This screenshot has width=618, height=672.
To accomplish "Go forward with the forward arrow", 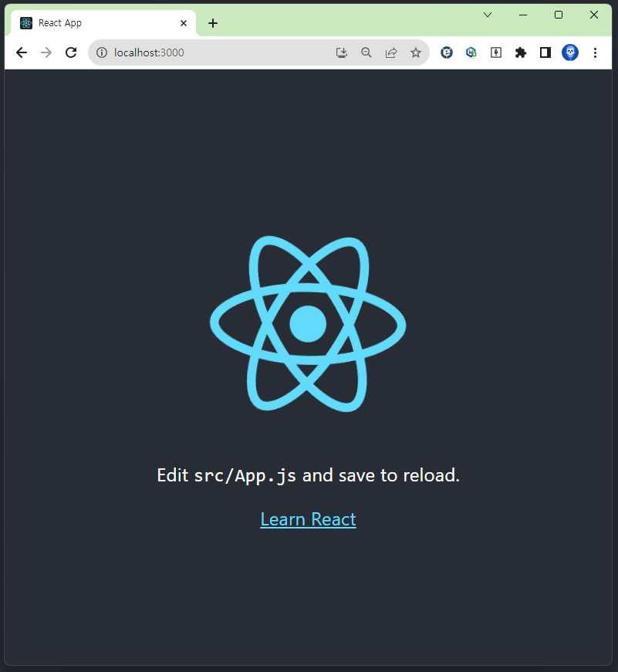I will [46, 52].
